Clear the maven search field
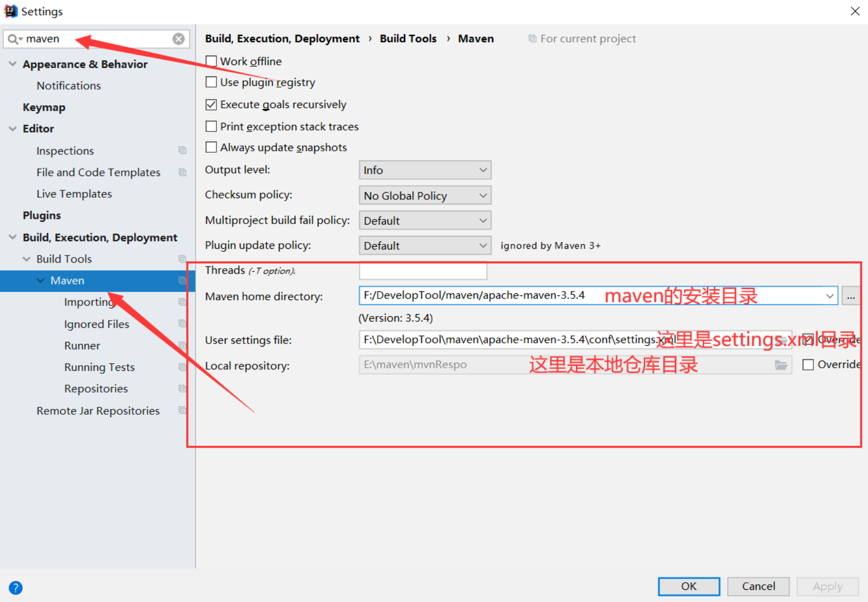The image size is (868, 602). tap(179, 39)
